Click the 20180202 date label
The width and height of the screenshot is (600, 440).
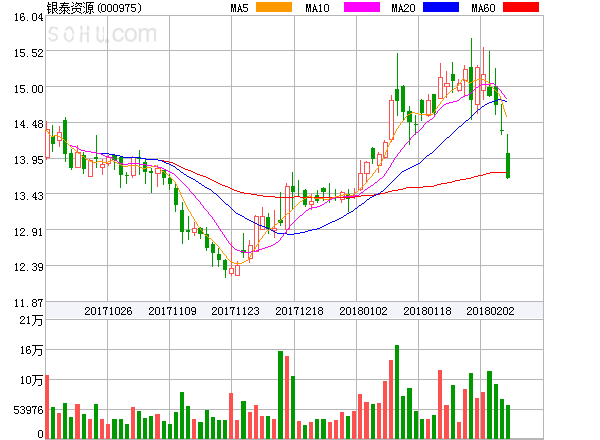(490, 311)
